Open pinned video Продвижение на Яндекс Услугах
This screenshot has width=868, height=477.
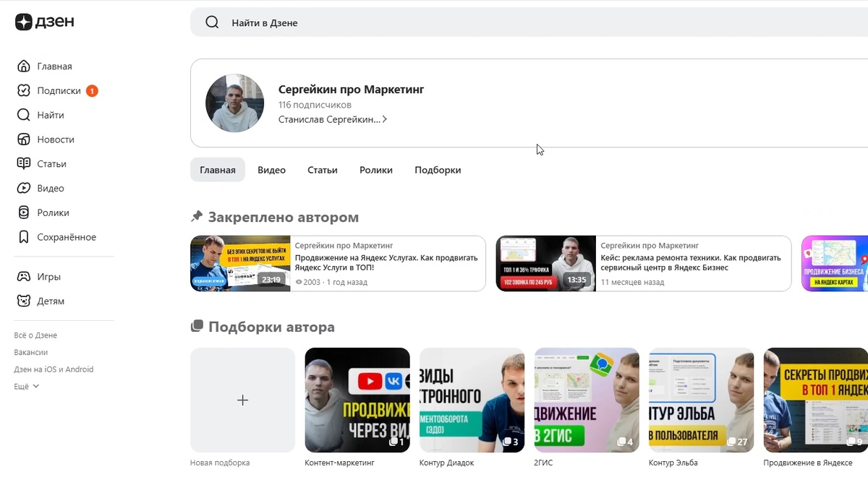pos(386,263)
